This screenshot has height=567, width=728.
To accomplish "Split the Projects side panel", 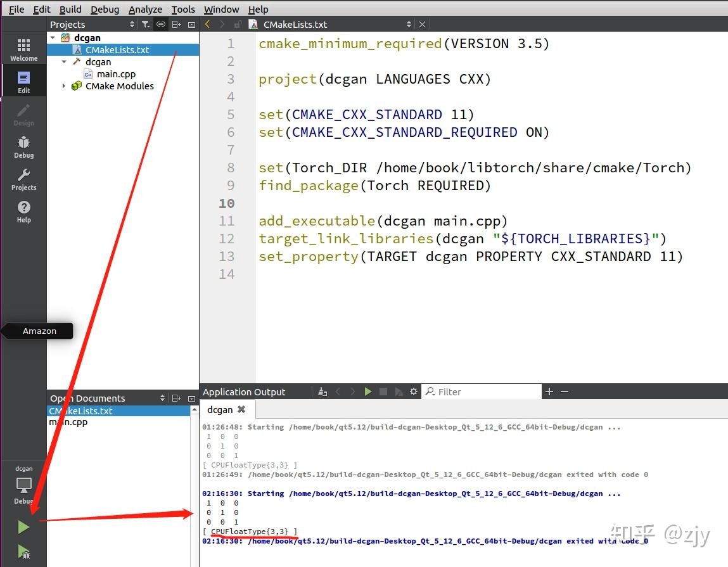I will [176, 24].
